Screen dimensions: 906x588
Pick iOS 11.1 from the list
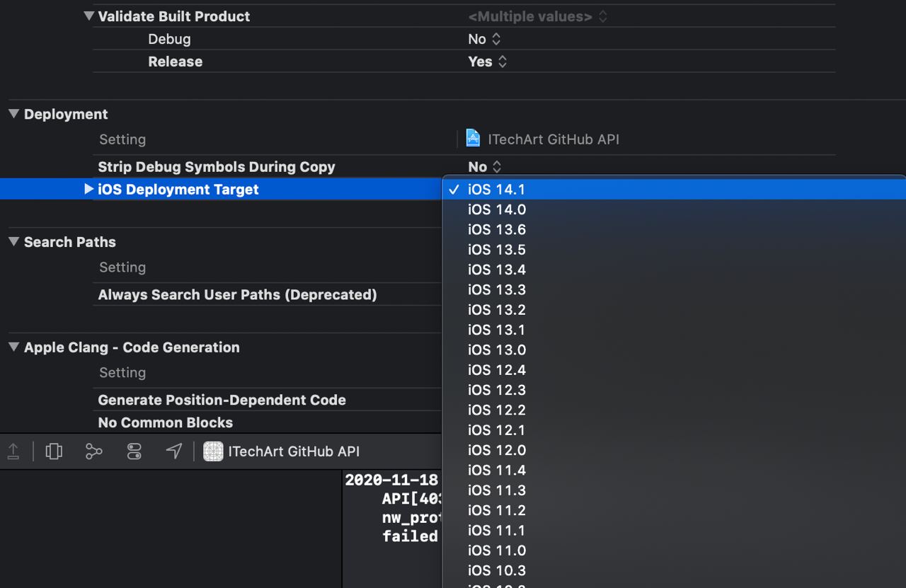coord(674,530)
